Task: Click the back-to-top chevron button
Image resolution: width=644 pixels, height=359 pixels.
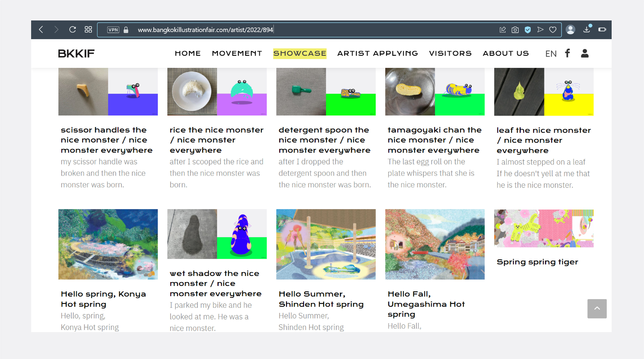Action: tap(597, 309)
